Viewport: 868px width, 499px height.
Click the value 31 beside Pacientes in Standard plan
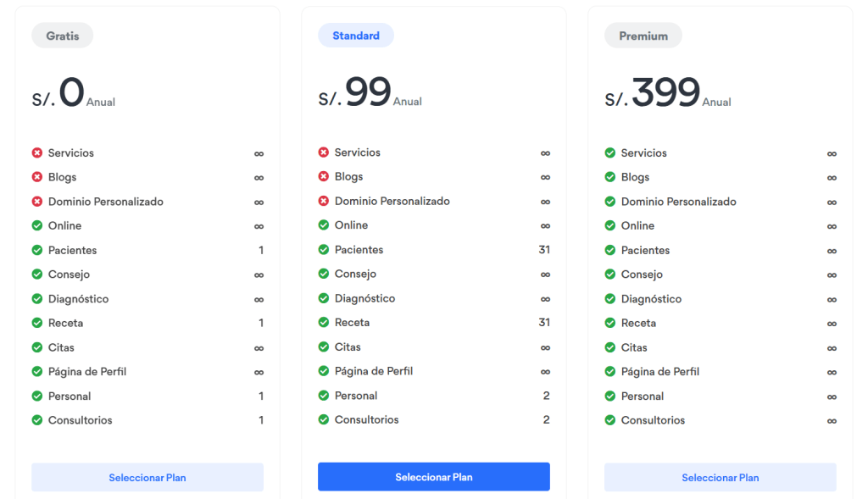point(542,250)
